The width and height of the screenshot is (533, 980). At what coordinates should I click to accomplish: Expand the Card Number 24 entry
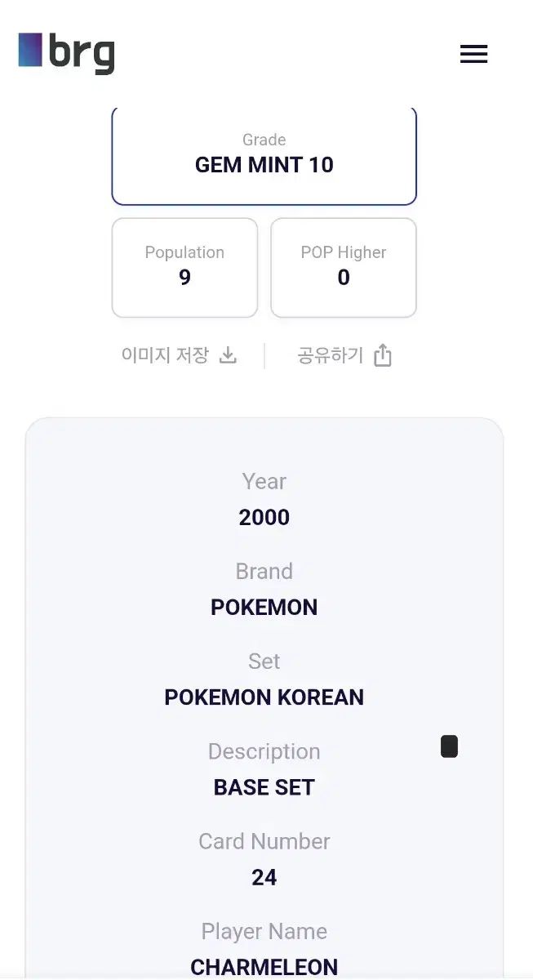264,857
